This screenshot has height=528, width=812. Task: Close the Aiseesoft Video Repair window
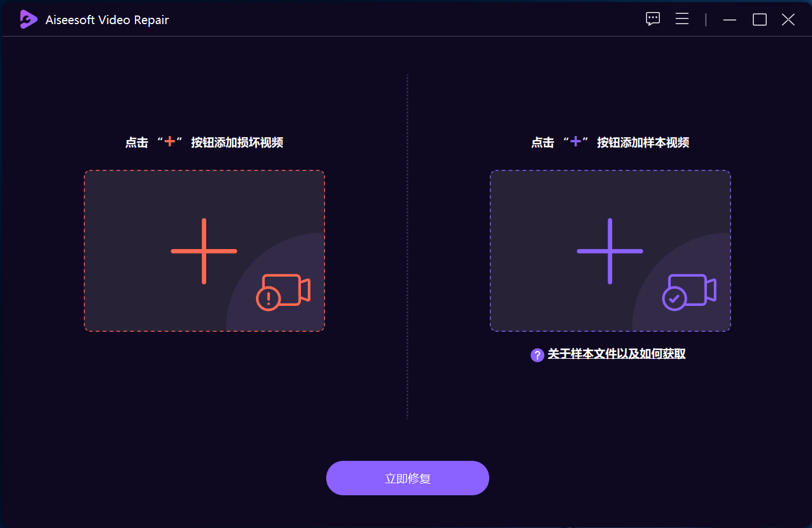click(x=788, y=20)
